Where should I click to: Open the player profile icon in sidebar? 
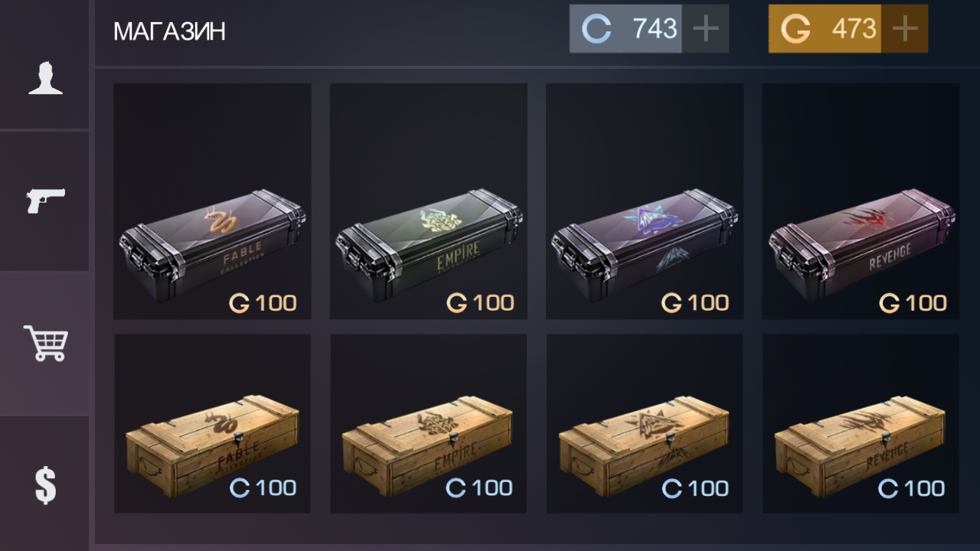click(x=45, y=78)
